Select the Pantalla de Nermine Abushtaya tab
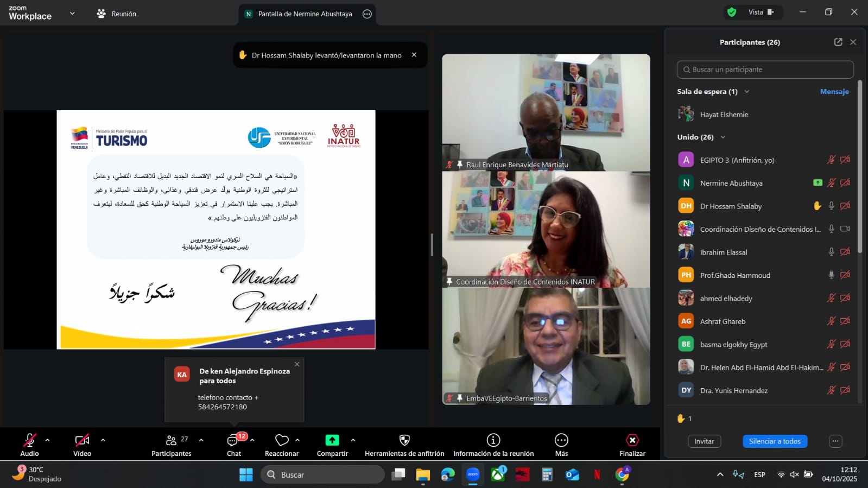The width and height of the screenshot is (868, 488). pyautogui.click(x=305, y=14)
